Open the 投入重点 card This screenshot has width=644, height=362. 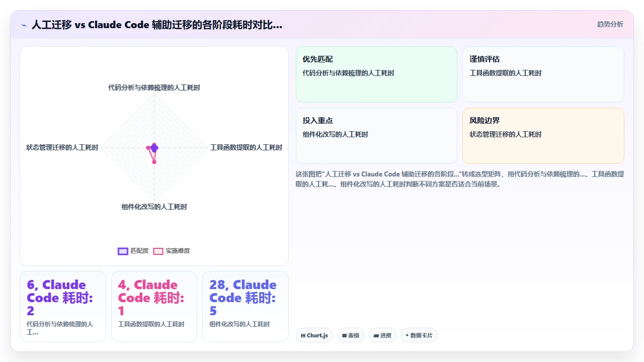[376, 136]
